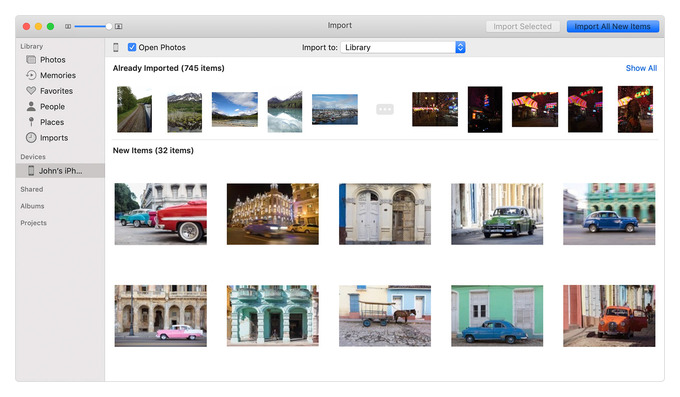Open the Places pin icon
This screenshot has width=680, height=397.
(31, 122)
